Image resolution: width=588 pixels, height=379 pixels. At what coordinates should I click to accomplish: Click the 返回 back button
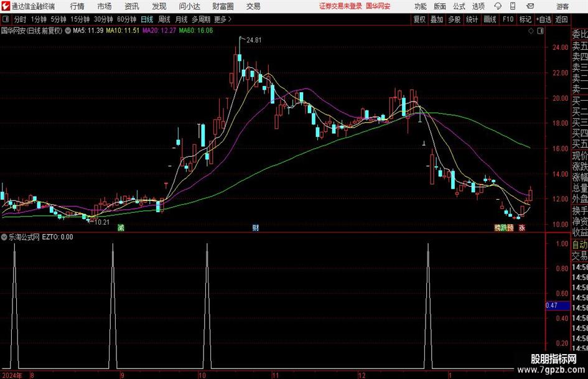pyautogui.click(x=561, y=19)
